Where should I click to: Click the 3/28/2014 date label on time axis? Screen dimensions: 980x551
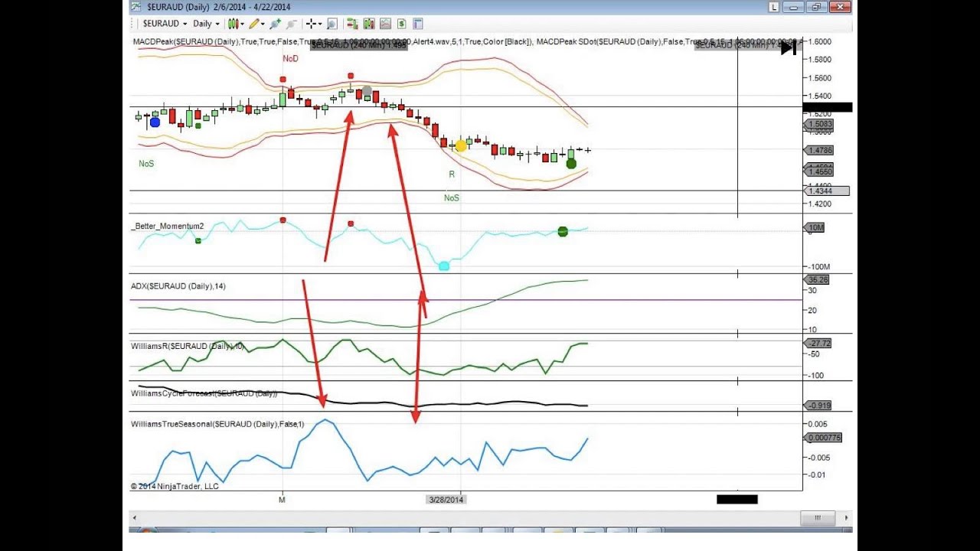tap(446, 500)
